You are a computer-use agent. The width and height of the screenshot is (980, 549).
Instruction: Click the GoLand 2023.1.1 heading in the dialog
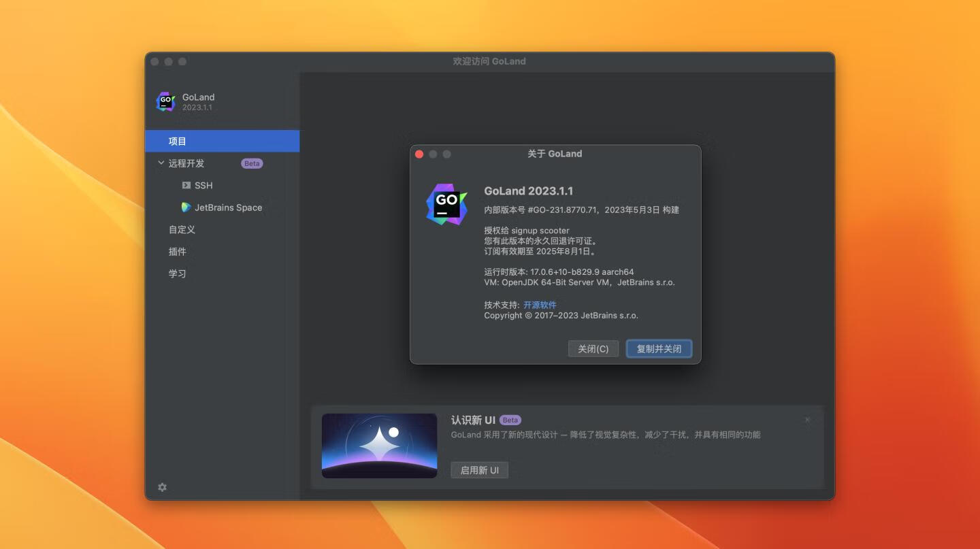coord(529,191)
